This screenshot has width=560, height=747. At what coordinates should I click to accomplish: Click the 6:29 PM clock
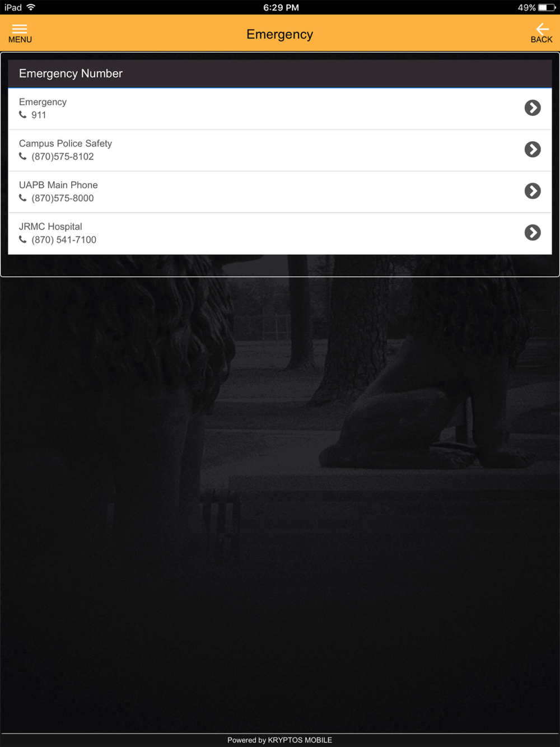pyautogui.click(x=281, y=7)
